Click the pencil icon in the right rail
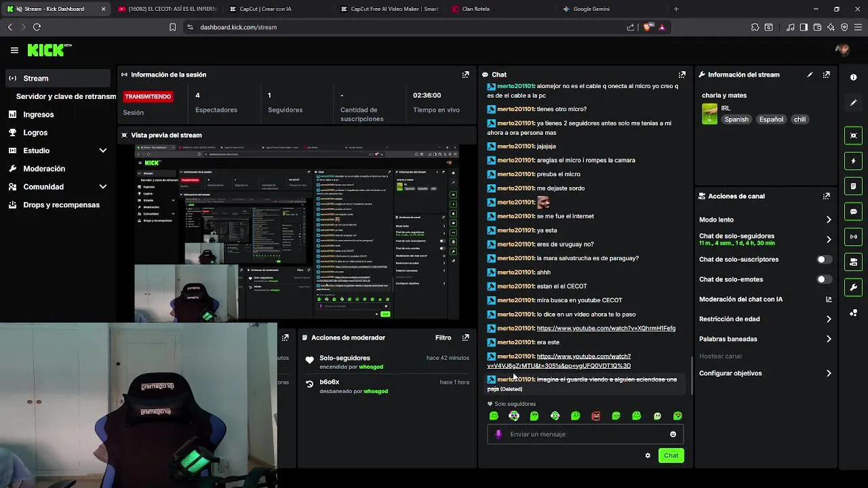The image size is (868, 488). pos(853,102)
